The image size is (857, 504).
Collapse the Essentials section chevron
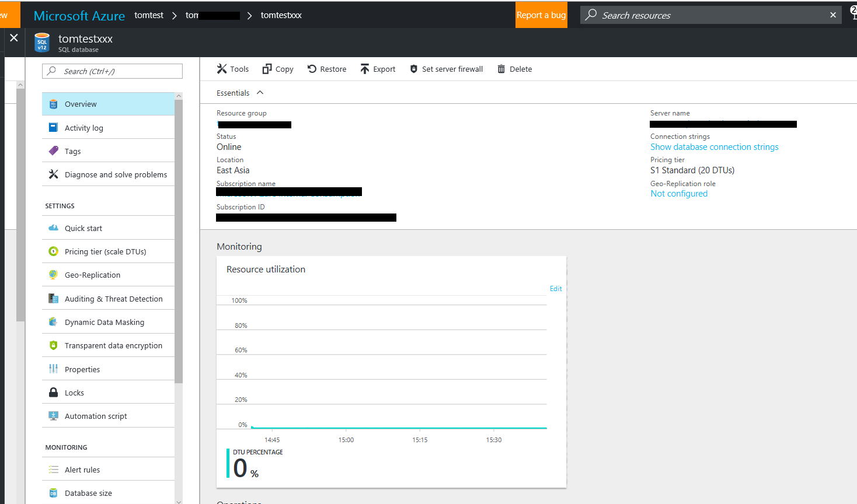tap(260, 92)
